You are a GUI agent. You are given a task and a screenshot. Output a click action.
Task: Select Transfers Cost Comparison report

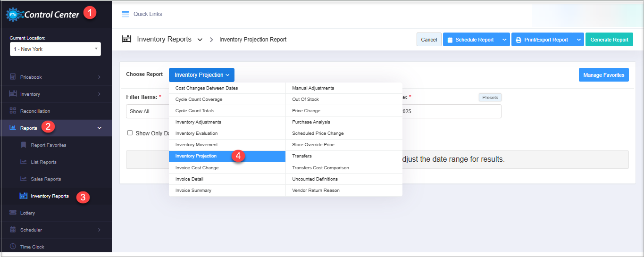(320, 168)
